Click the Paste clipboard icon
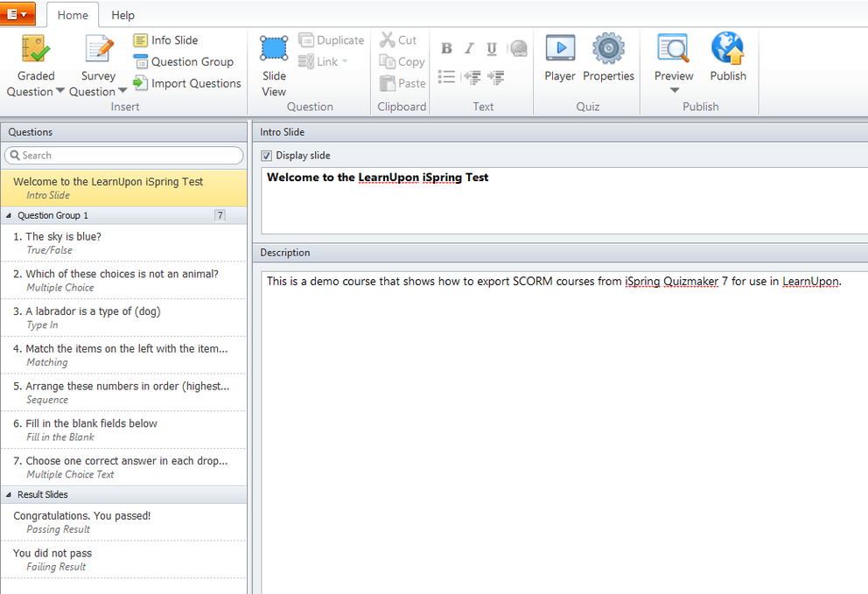The height and width of the screenshot is (594, 868). click(387, 83)
